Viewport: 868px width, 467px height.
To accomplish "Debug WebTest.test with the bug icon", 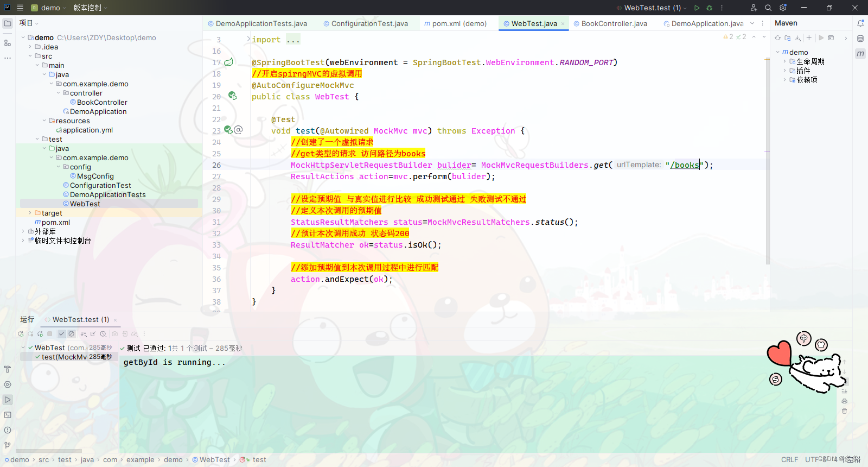I will (x=709, y=8).
